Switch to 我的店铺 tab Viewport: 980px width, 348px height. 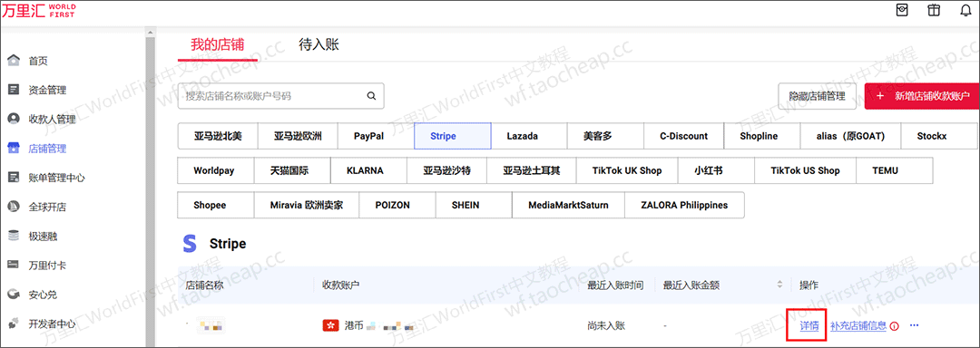click(218, 45)
